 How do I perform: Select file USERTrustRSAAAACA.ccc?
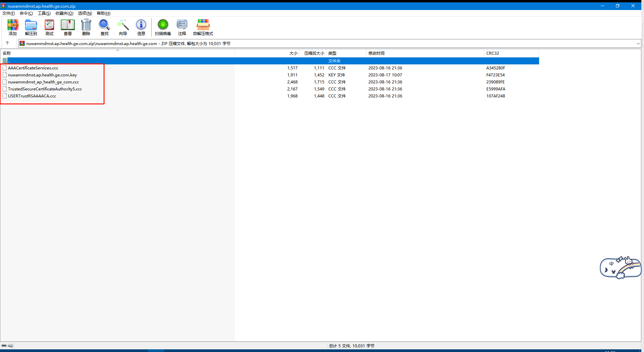[x=32, y=96]
